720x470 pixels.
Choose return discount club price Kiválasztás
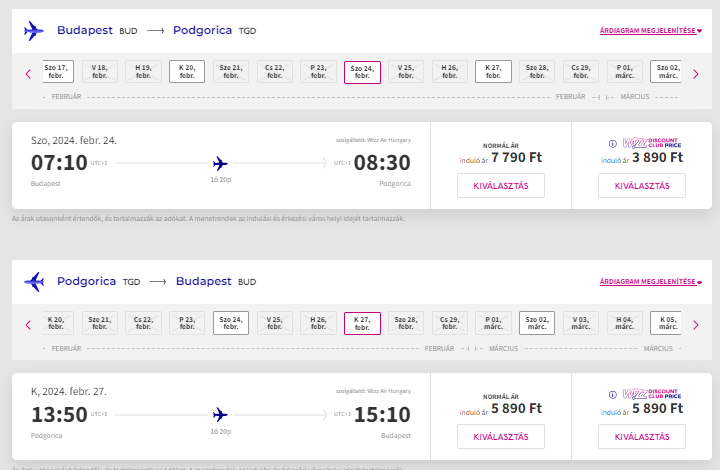642,436
